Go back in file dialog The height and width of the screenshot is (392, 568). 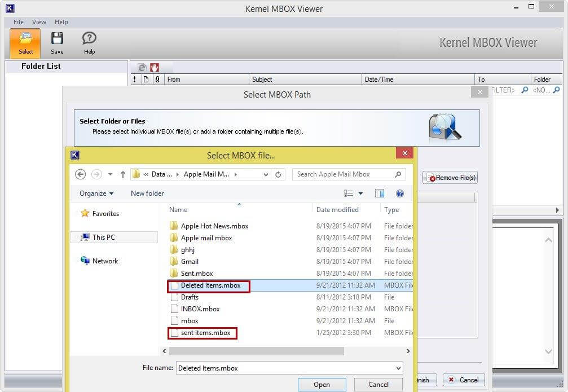click(x=81, y=174)
